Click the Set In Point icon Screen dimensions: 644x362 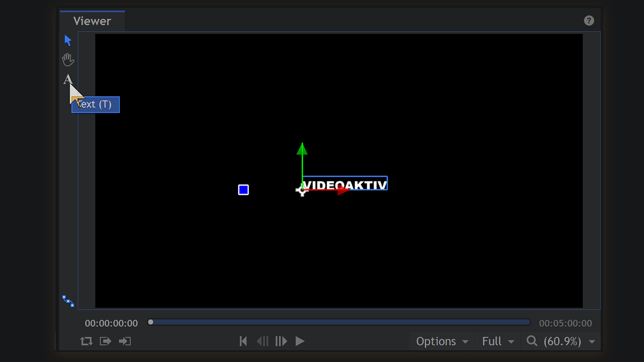pyautogui.click(x=105, y=341)
